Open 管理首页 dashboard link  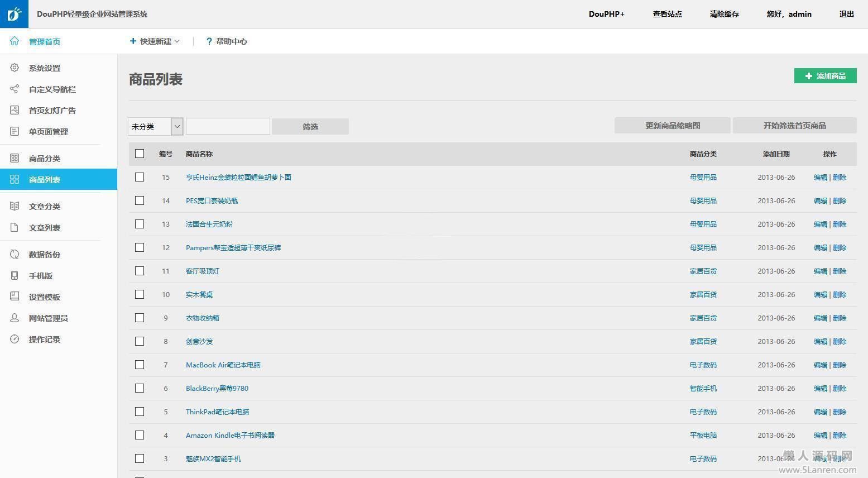45,41
